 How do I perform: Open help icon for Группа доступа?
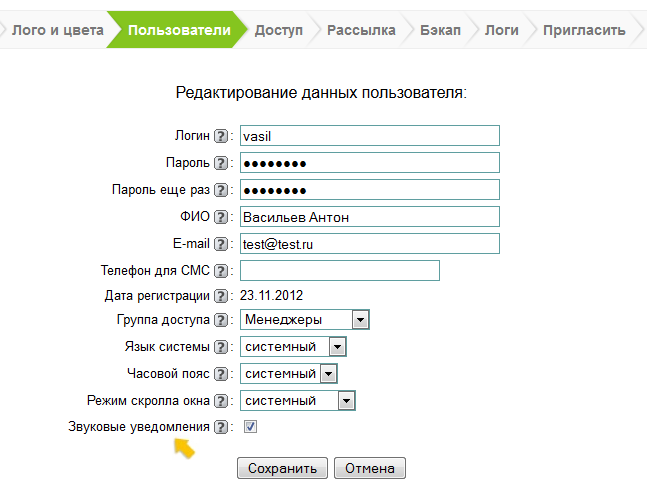[x=221, y=320]
